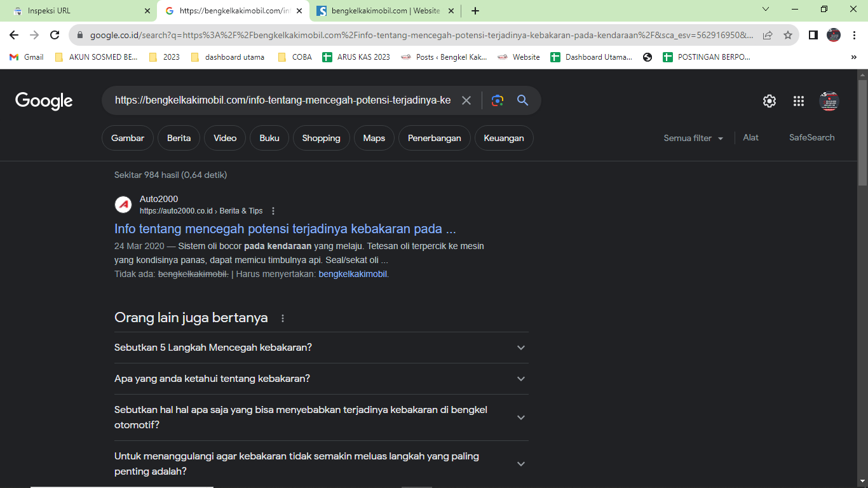Close the active Google search tab
868x488 pixels.
coord(299,11)
